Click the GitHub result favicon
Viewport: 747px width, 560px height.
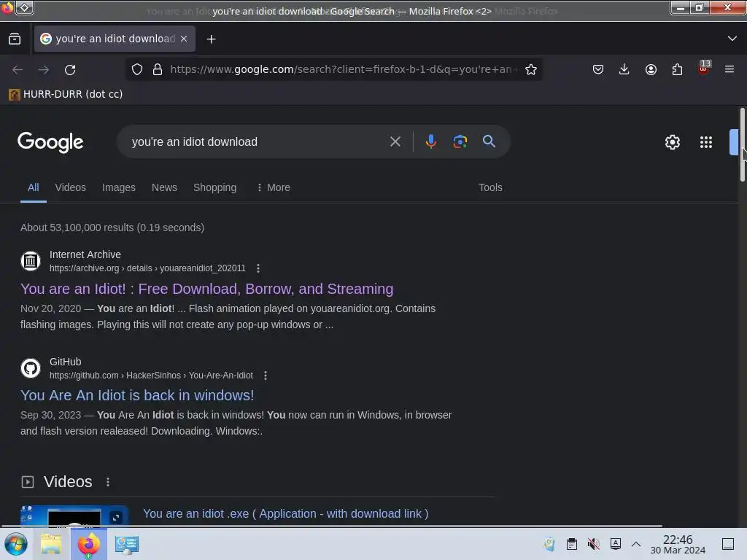click(31, 368)
